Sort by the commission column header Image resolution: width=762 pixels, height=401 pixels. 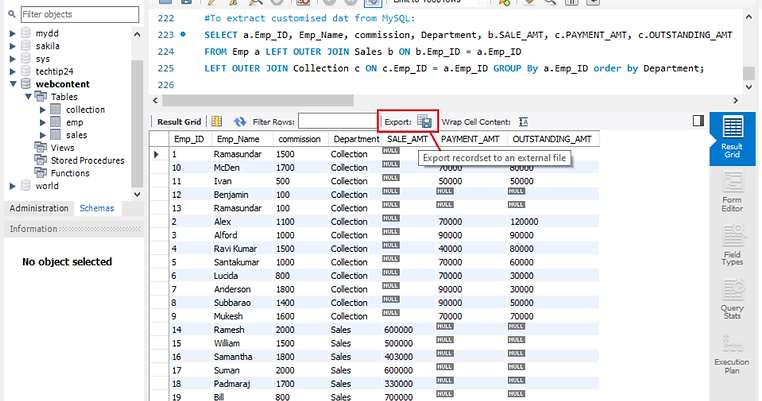[x=299, y=139]
